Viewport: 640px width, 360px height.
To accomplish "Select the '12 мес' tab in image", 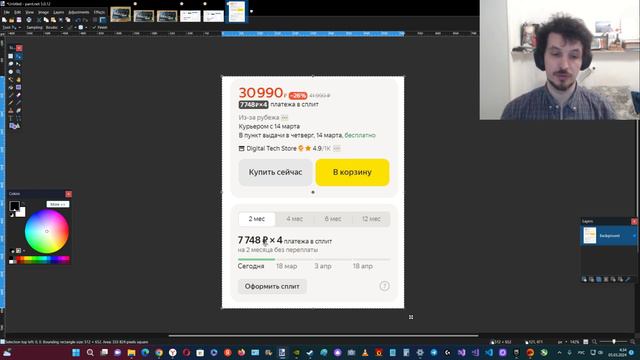I will click(x=371, y=219).
